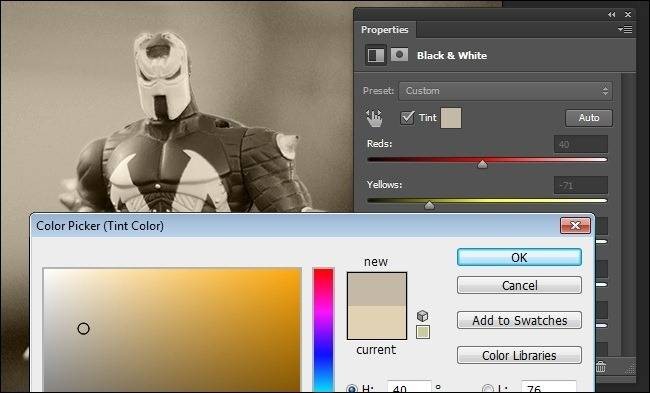Select the on-image targeted adjustment hand tool

[374, 118]
